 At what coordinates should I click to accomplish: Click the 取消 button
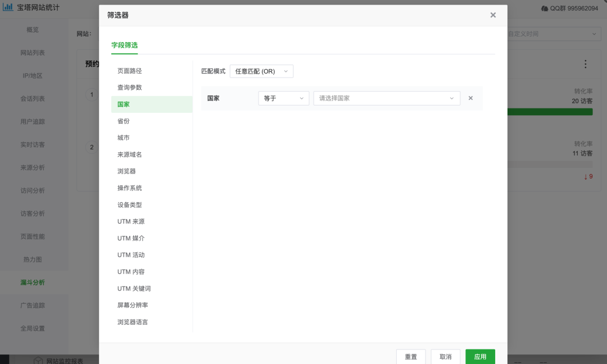(446, 357)
